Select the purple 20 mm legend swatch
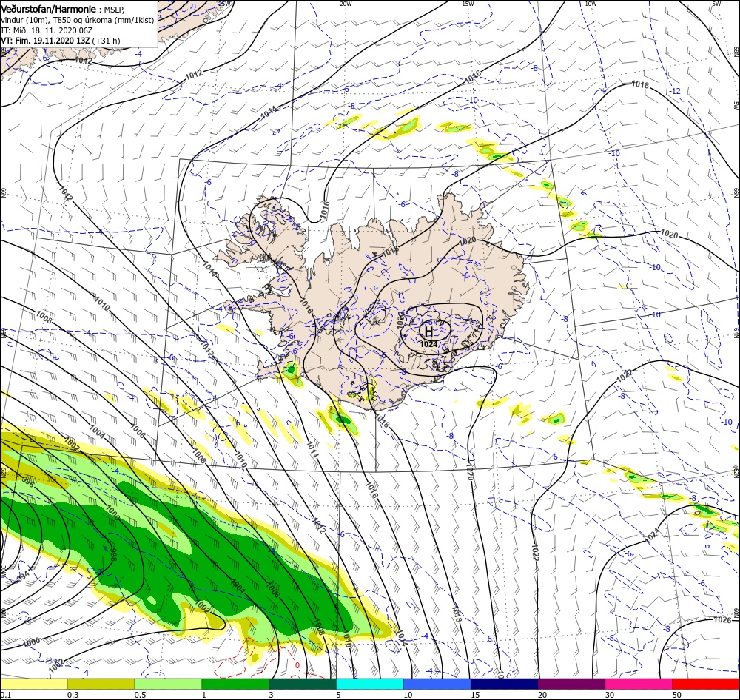The width and height of the screenshot is (740, 700). coord(571,684)
